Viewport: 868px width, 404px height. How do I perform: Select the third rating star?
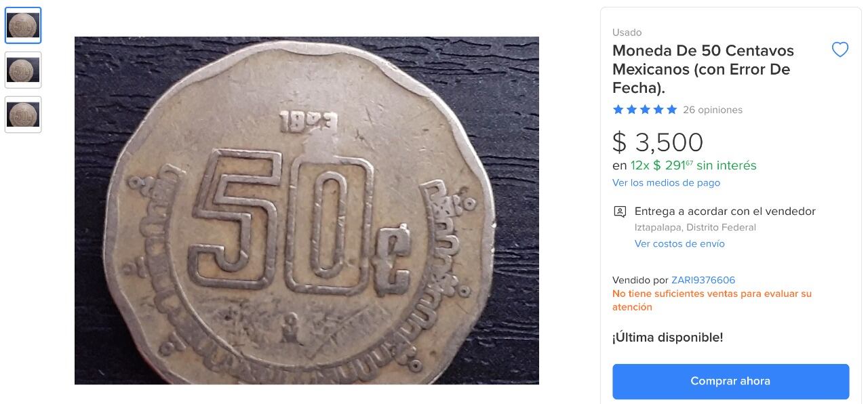(644, 109)
